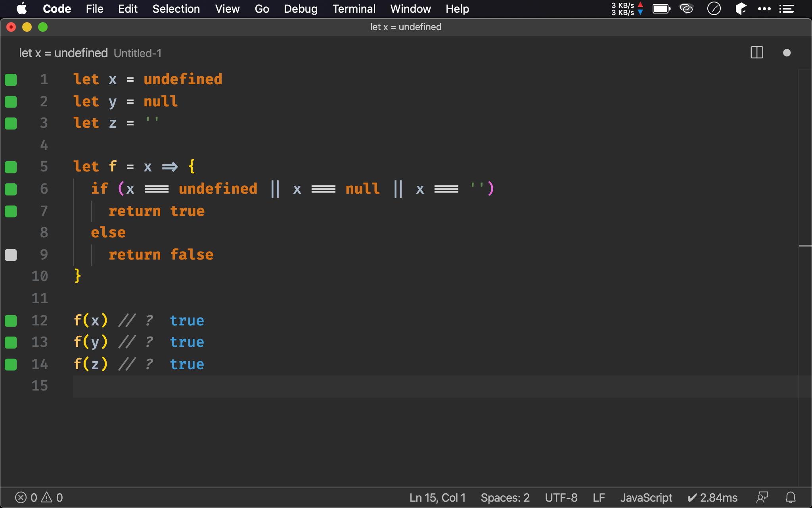Click 'return true' on line 7
812x508 pixels.
[157, 211]
